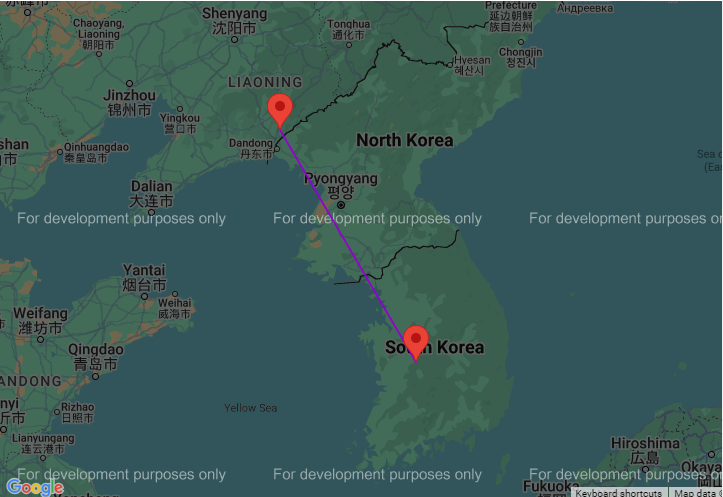Click the Pyongyang city label
The width and height of the screenshot is (723, 497).
[341, 185]
